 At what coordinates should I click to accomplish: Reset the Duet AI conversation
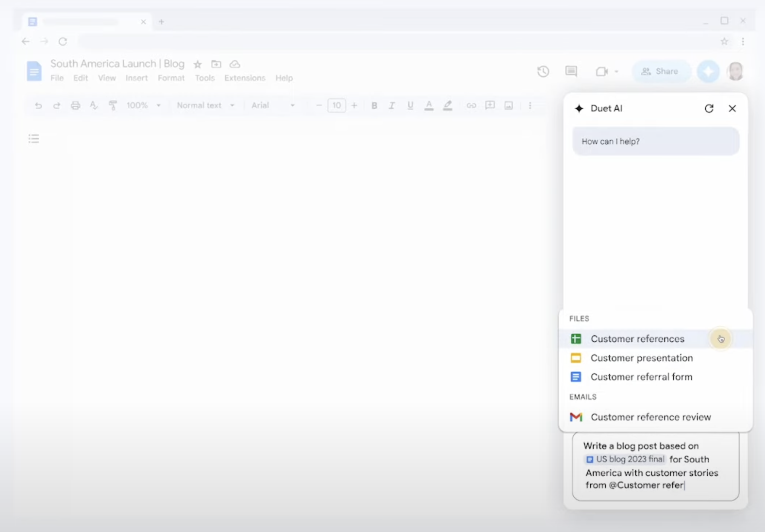tap(709, 108)
